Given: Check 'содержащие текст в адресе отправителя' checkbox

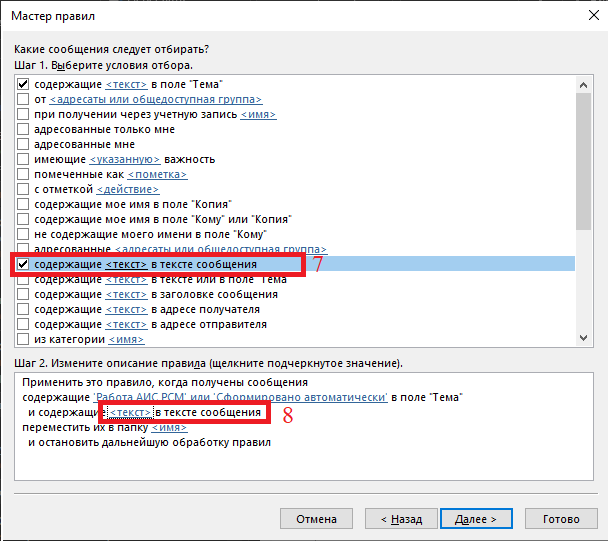Looking at the screenshot, I should 23,325.
